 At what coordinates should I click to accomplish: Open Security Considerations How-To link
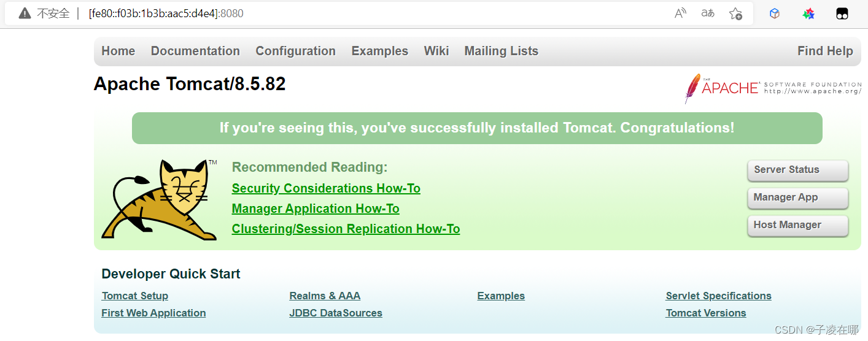pyautogui.click(x=326, y=188)
